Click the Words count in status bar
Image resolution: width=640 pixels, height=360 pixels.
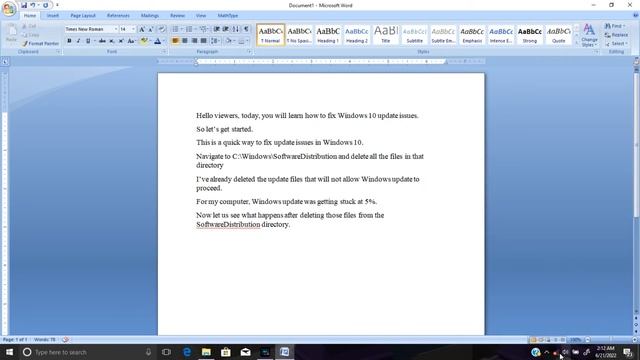[x=45, y=340]
